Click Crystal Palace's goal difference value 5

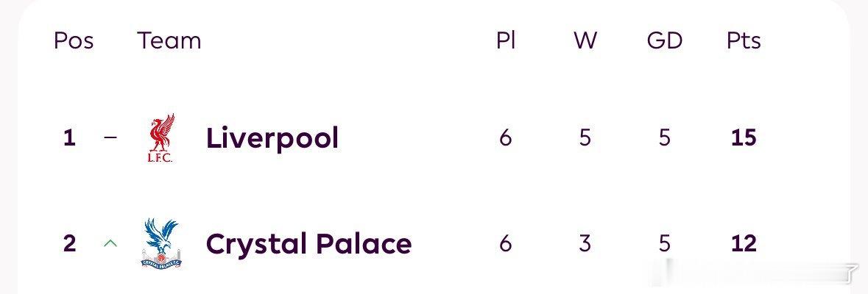tap(664, 243)
